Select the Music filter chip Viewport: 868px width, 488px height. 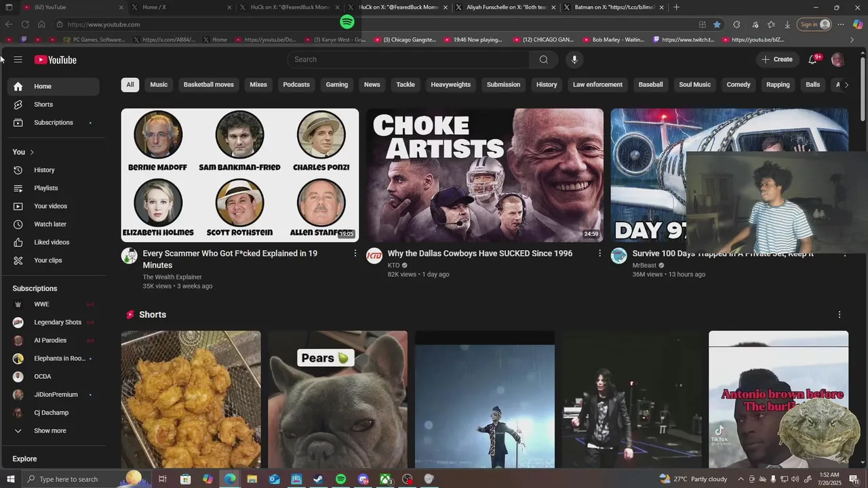(x=159, y=85)
